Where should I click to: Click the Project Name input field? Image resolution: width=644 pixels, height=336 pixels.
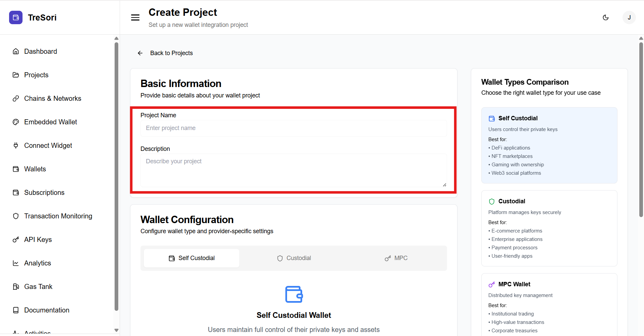293,128
